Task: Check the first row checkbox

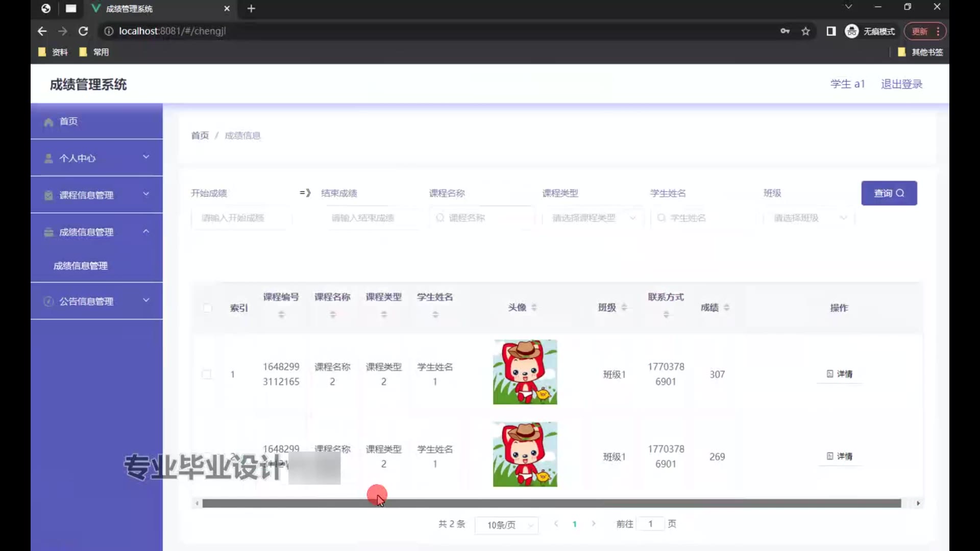Action: (207, 374)
